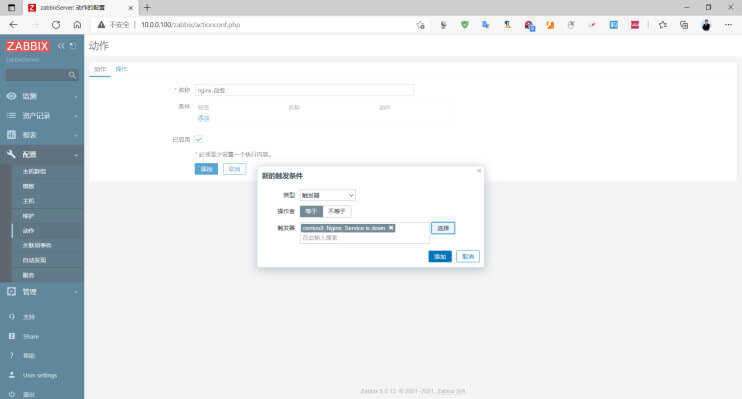The width and height of the screenshot is (742, 399).
Task: Open the Monitoring menu with eye icon
Action: click(x=11, y=96)
